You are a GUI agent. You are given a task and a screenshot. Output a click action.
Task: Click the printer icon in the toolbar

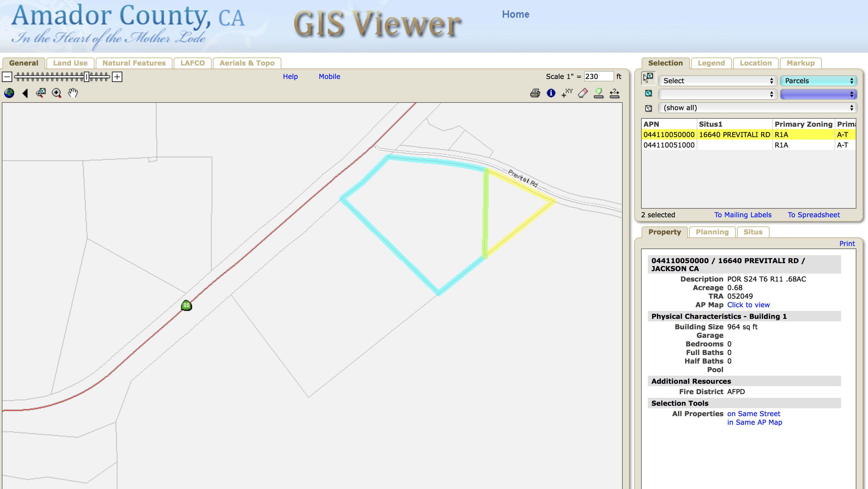[x=535, y=93]
